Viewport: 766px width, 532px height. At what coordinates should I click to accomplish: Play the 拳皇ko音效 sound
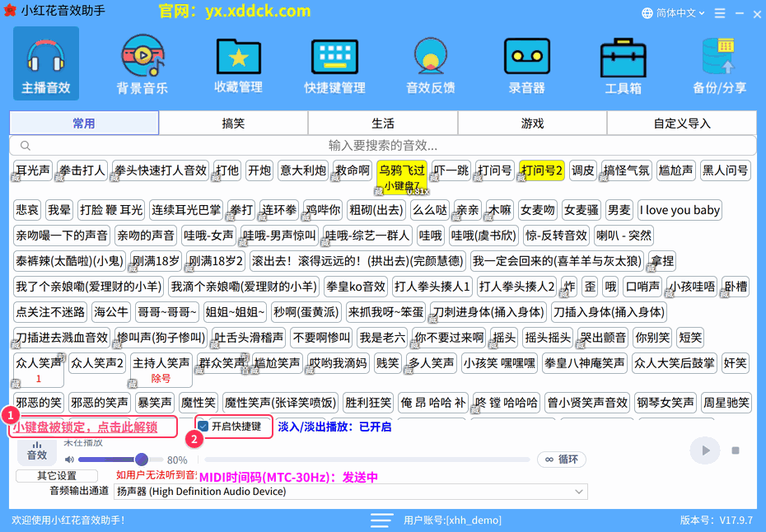[x=356, y=287]
